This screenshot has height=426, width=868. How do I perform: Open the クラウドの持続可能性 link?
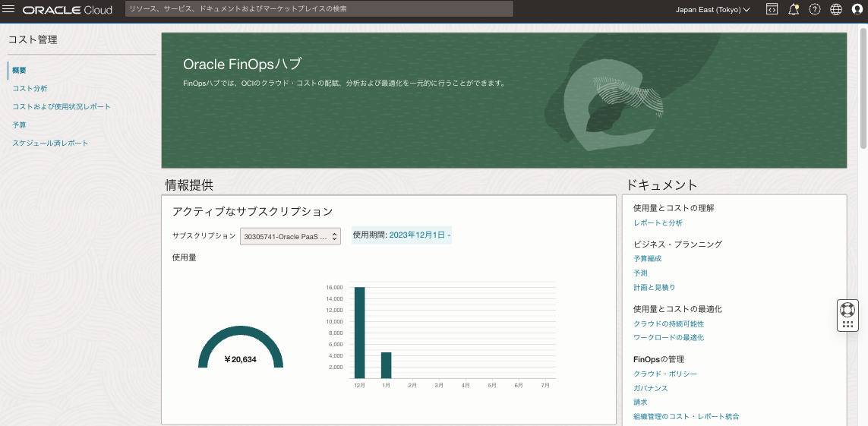coord(669,323)
